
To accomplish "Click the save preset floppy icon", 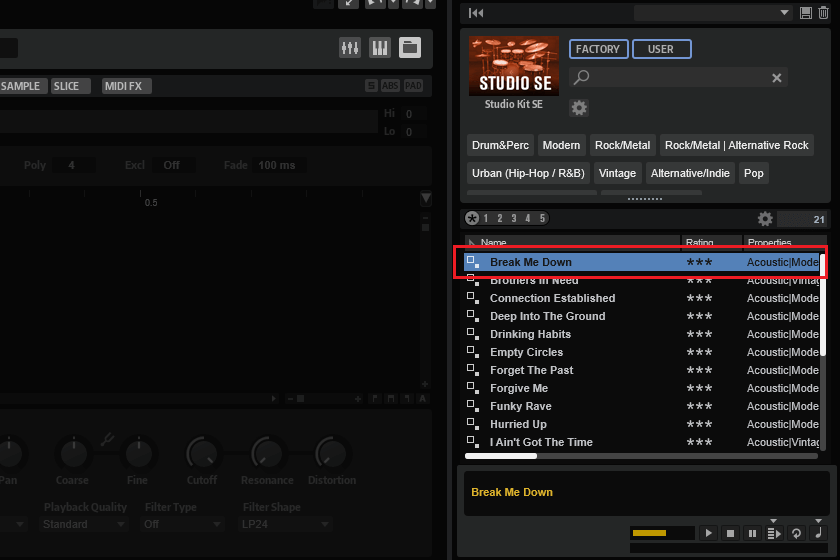I will [x=806, y=12].
